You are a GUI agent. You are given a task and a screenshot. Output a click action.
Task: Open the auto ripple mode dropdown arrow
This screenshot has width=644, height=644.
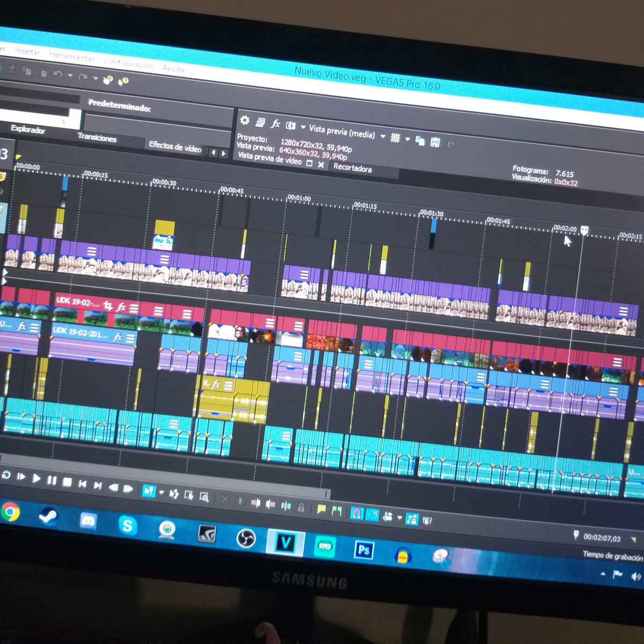(x=400, y=518)
